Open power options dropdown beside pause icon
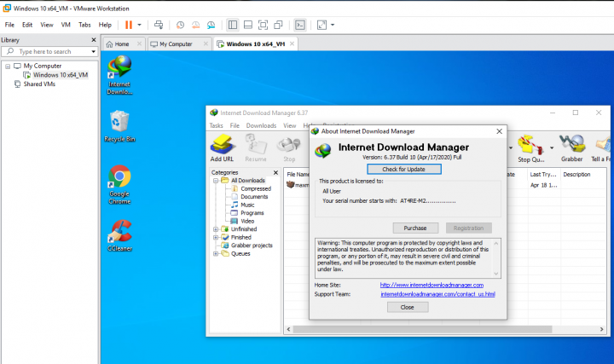Viewport: 614px width, 364px height. click(x=139, y=25)
